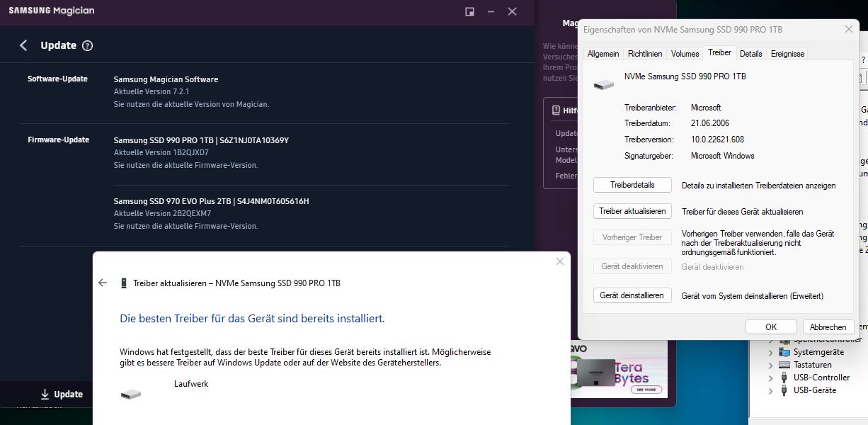Expand the Systemgeräte node
Viewport: 868px width, 425px height.
pos(771,352)
